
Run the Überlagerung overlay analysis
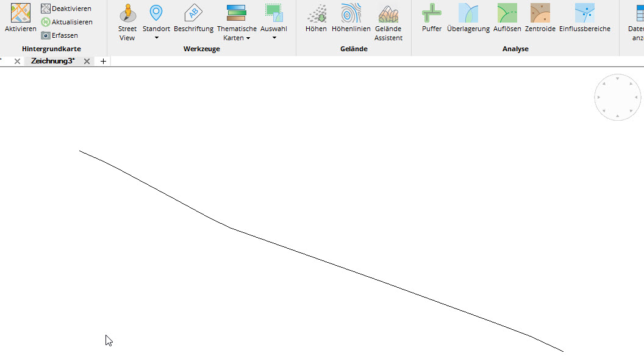pyautogui.click(x=468, y=18)
